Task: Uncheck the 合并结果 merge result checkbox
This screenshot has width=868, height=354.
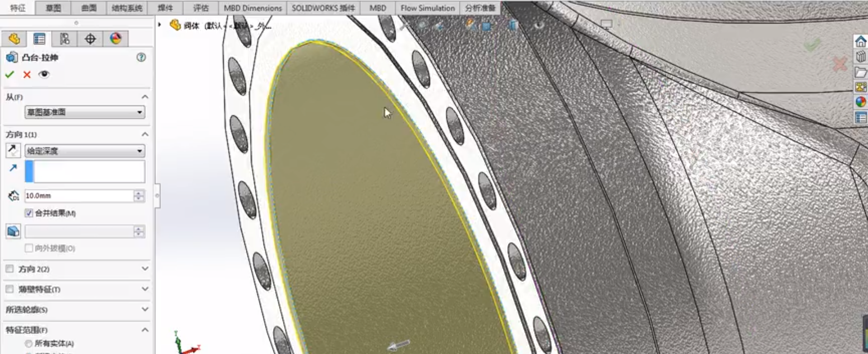Action: (29, 213)
